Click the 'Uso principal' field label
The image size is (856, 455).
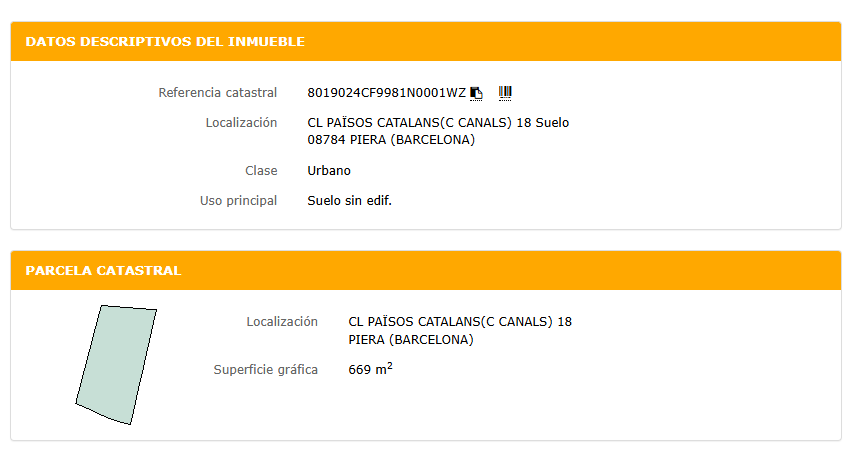coord(238,201)
